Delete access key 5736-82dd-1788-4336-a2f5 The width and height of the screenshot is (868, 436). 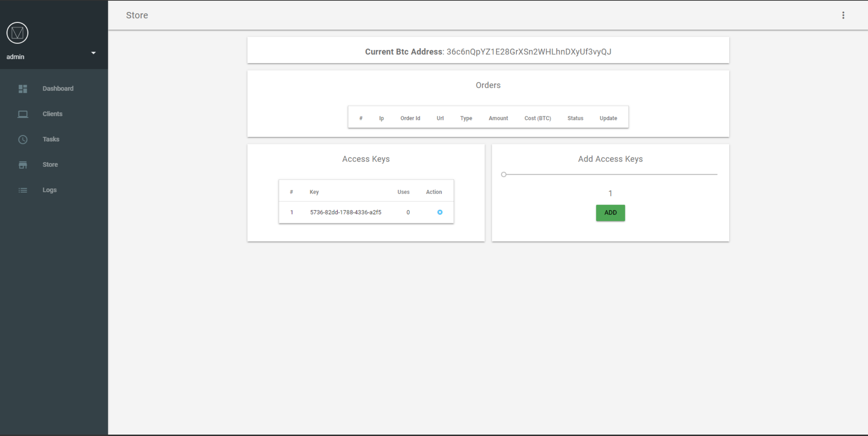pos(440,212)
